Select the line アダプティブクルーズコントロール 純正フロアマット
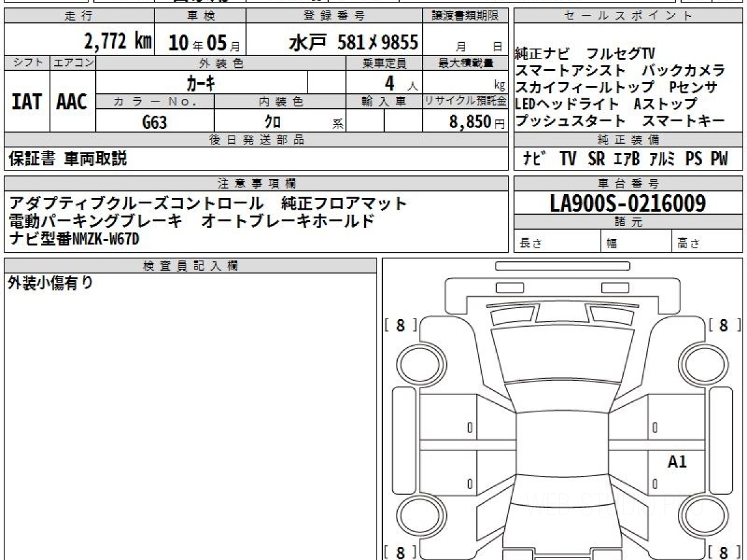This screenshot has height=560, width=747. coord(208,203)
